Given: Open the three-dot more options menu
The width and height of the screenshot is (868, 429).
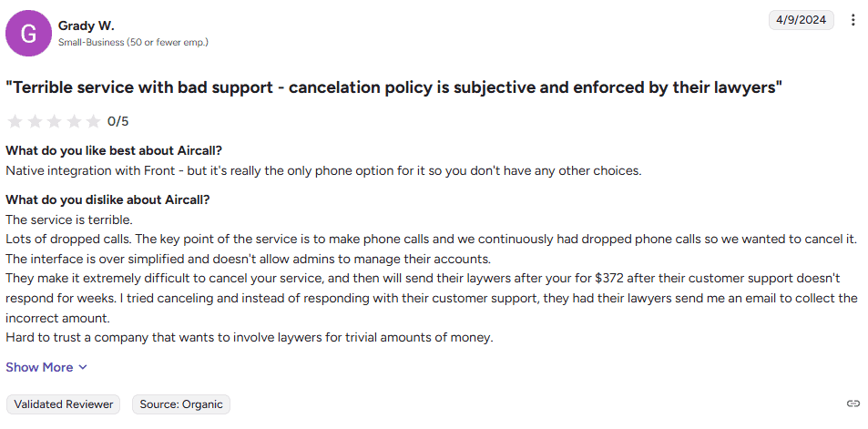Looking at the screenshot, I should 853,20.
